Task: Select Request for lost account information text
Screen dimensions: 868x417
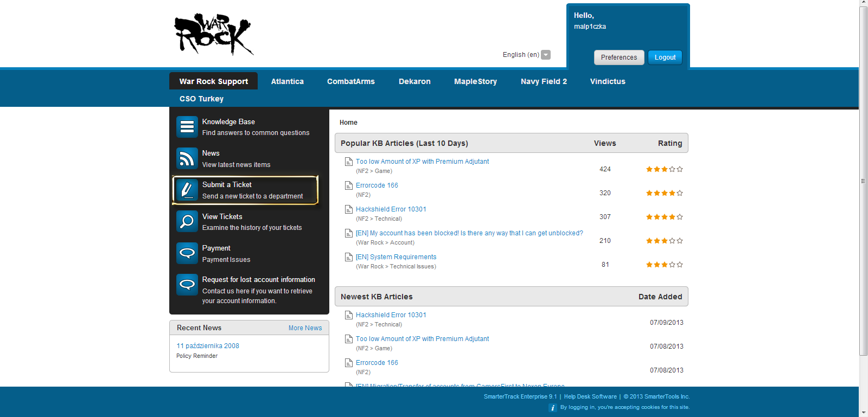Action: point(259,280)
